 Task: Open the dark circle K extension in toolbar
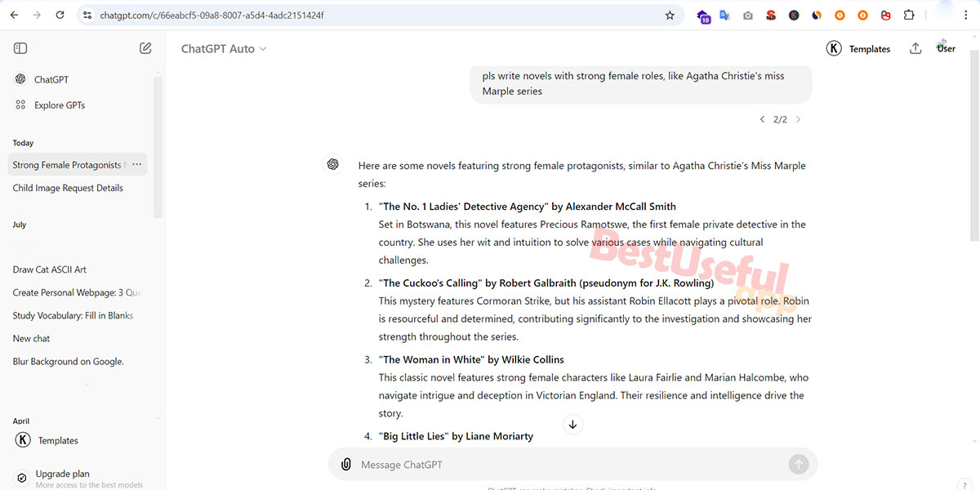coord(794,16)
